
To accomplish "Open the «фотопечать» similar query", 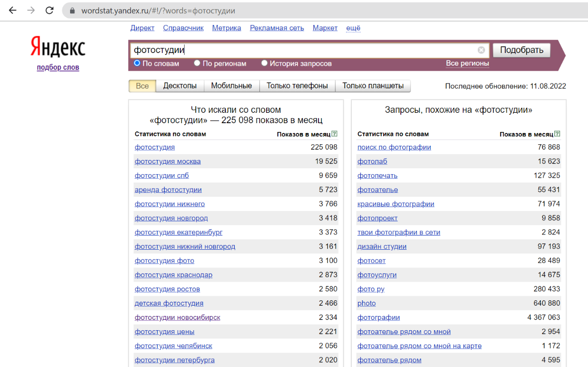I will tap(378, 176).
